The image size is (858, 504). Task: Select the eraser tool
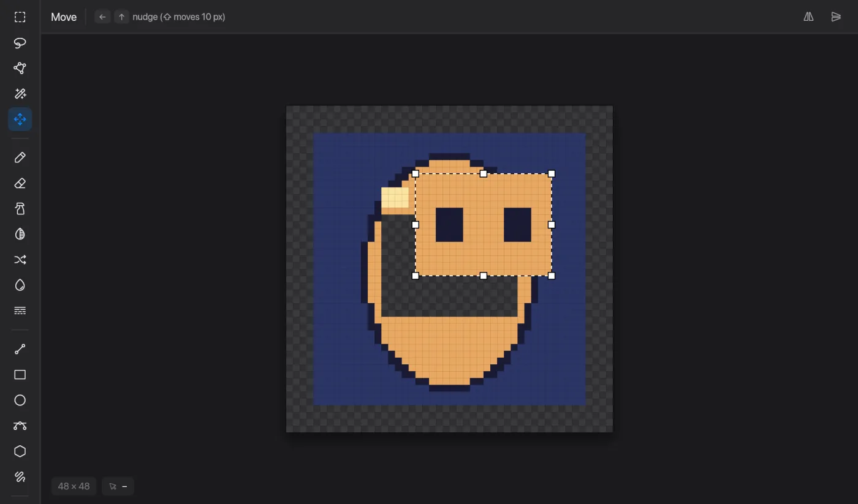20,183
